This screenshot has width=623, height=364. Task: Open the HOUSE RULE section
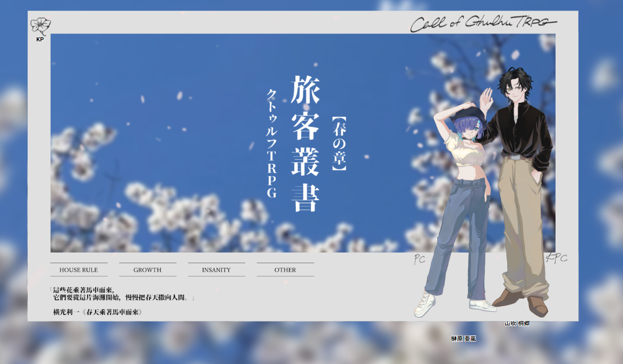click(x=79, y=270)
